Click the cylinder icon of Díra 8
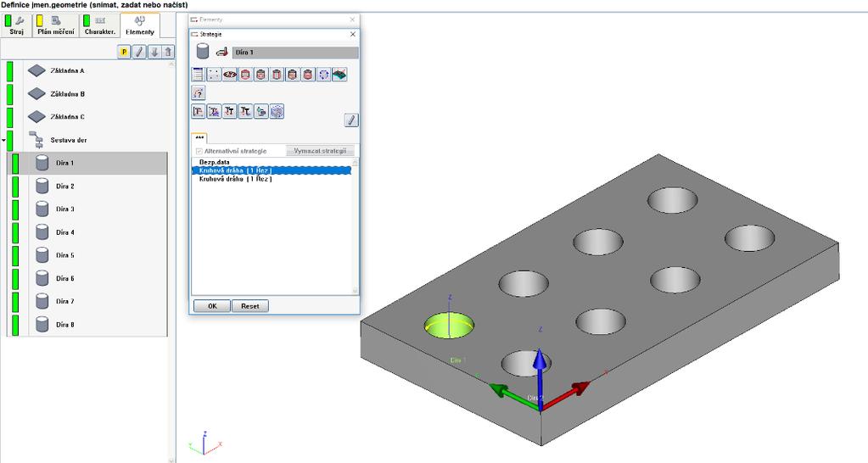This screenshot has height=463, width=868. [42, 325]
